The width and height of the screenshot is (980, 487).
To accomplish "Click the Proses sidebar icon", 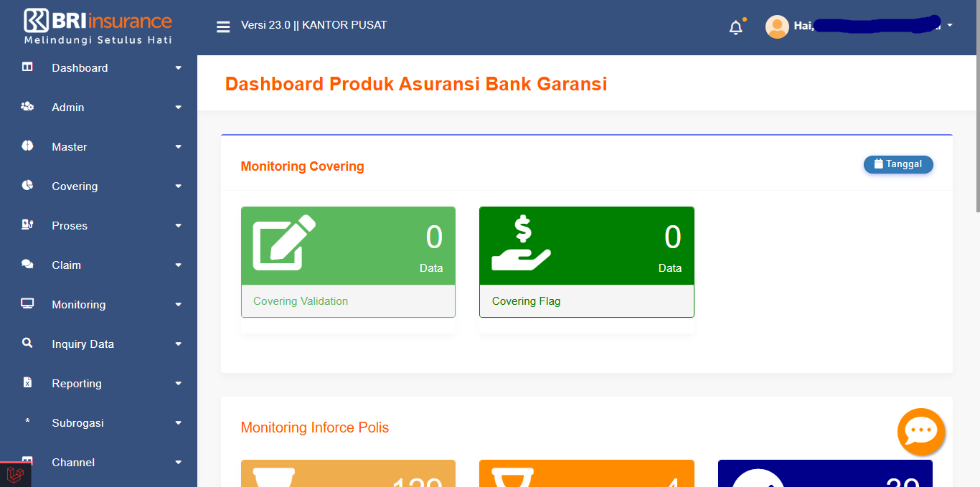I will click(27, 225).
